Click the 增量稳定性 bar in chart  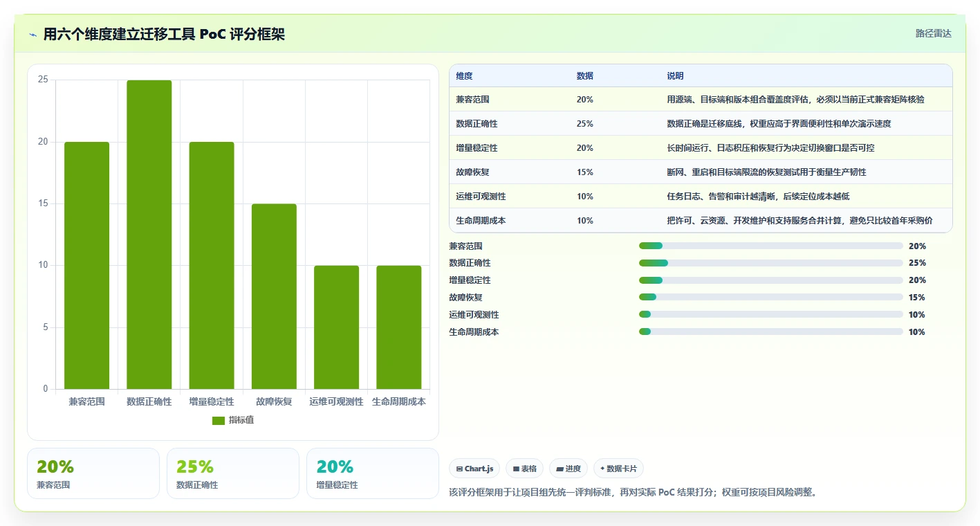(x=212, y=266)
